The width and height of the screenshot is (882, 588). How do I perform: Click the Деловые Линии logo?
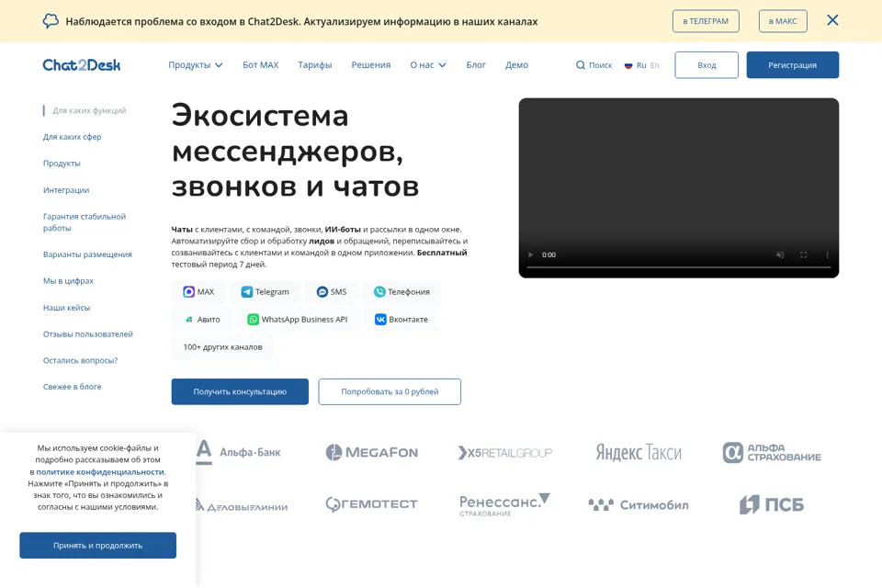242,504
